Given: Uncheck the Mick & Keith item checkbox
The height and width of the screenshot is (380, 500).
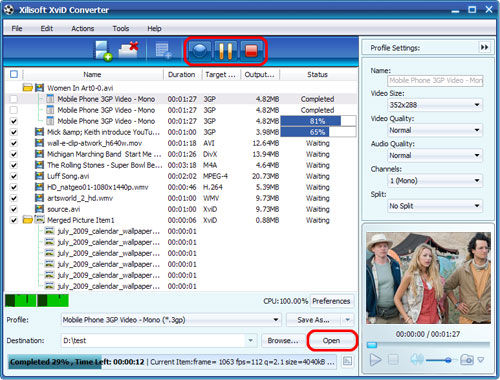Looking at the screenshot, I should coord(14,132).
